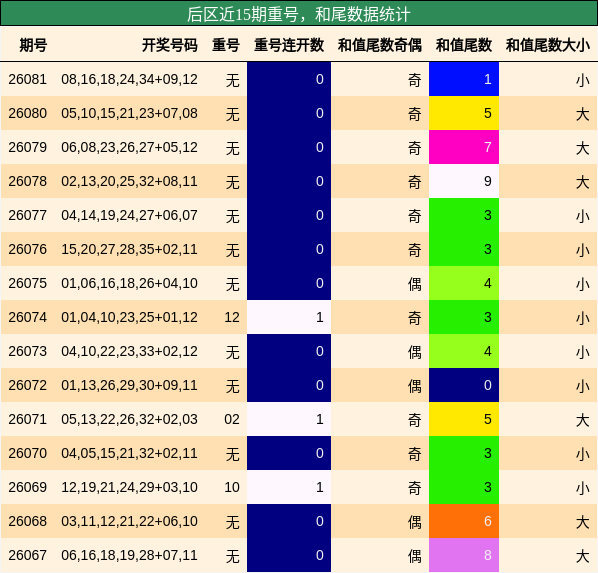Click draw numbers 05,13,22,26,32+02,03
Viewport: 598px width, 573px height.
pyautogui.click(x=129, y=419)
